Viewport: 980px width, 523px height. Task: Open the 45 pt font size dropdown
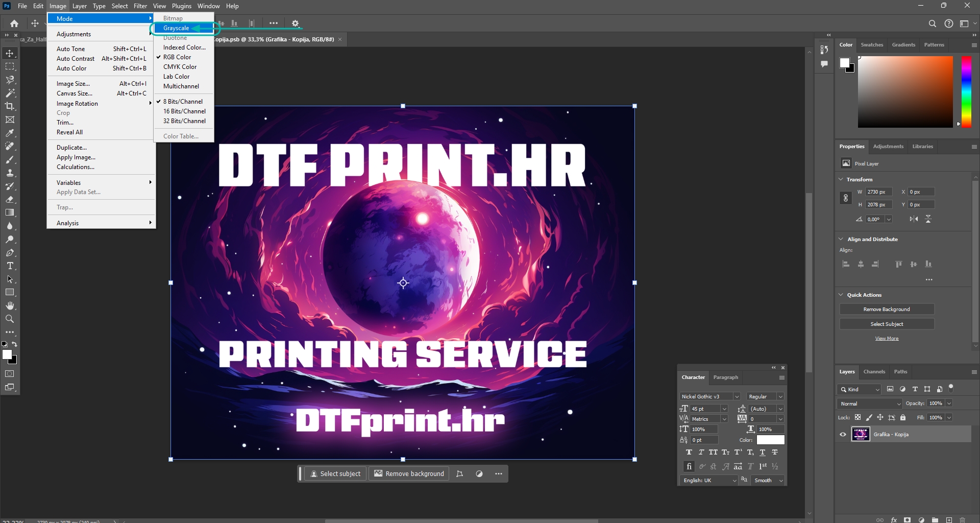(x=724, y=409)
